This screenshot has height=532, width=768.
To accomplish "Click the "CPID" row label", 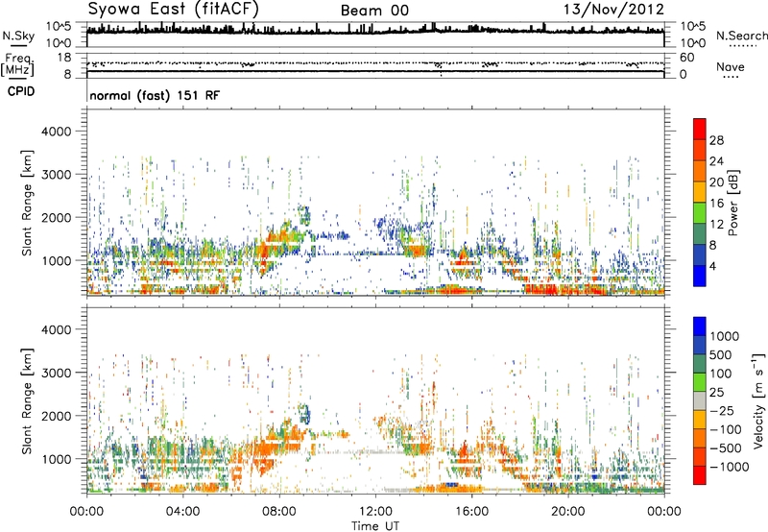I will pos(21,91).
